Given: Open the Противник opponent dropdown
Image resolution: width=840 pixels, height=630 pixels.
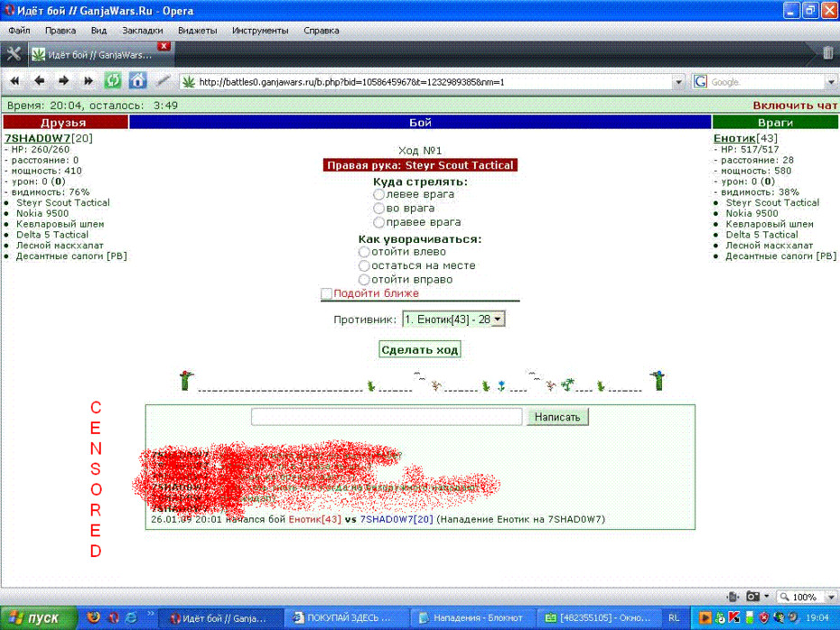Looking at the screenshot, I should [x=453, y=320].
